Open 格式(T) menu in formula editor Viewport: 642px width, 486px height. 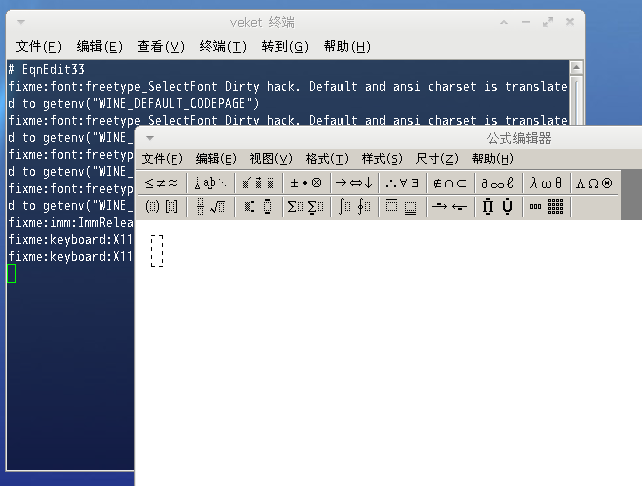coord(327,159)
